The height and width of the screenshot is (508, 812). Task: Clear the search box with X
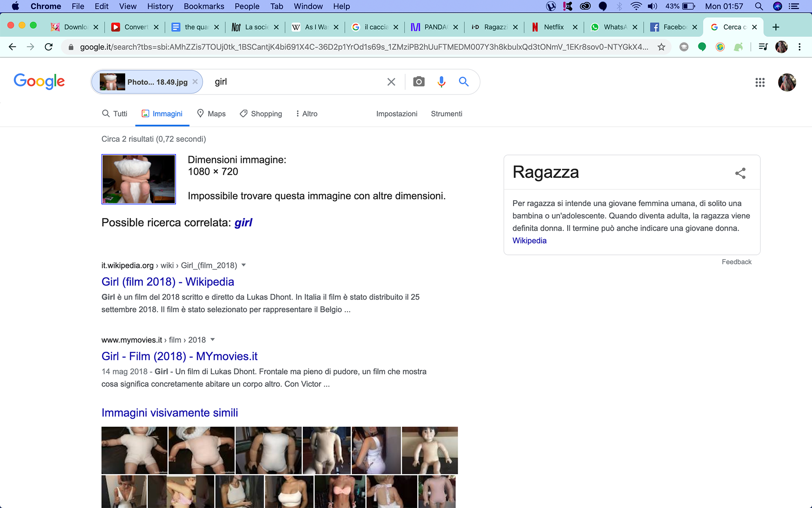point(391,82)
